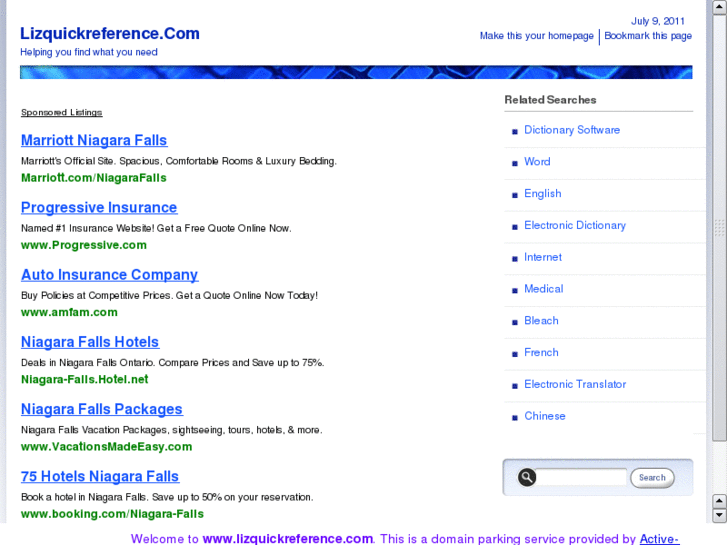727x545 pixels.
Task: Select Chinese related search
Action: (x=545, y=416)
